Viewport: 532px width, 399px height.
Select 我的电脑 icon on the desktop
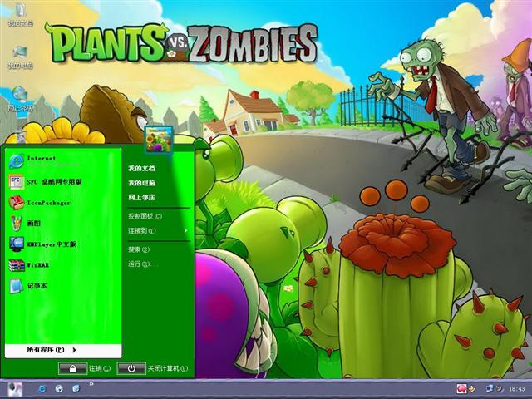[x=20, y=57]
